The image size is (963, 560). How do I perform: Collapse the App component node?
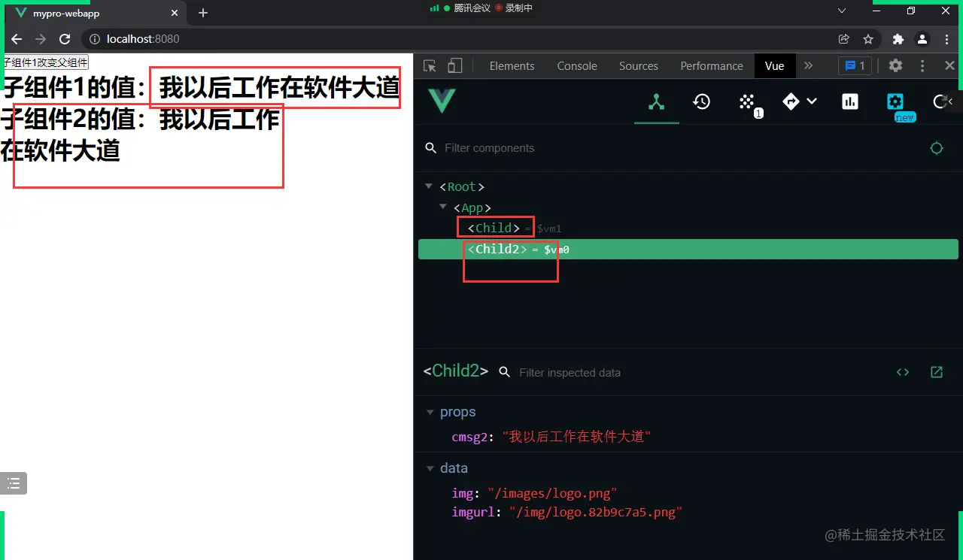(x=442, y=207)
